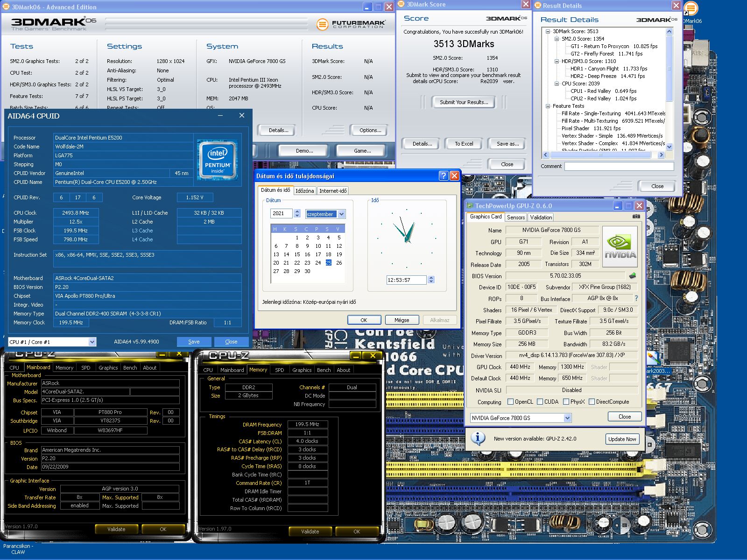Increase the year 2021 with up arrow

[x=297, y=211]
